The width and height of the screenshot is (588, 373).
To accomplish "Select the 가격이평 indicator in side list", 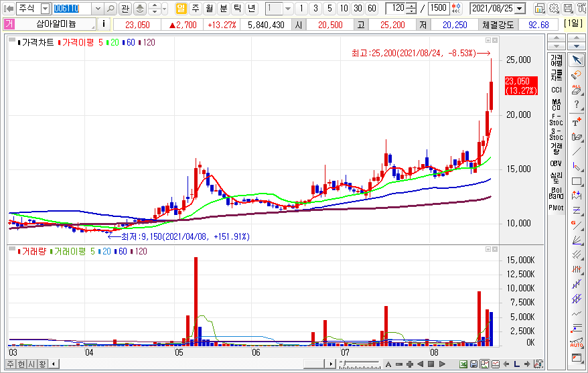I will (556, 60).
